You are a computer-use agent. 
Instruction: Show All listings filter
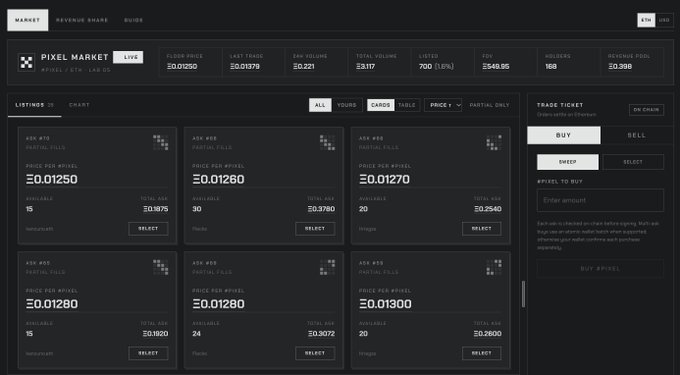click(320, 105)
